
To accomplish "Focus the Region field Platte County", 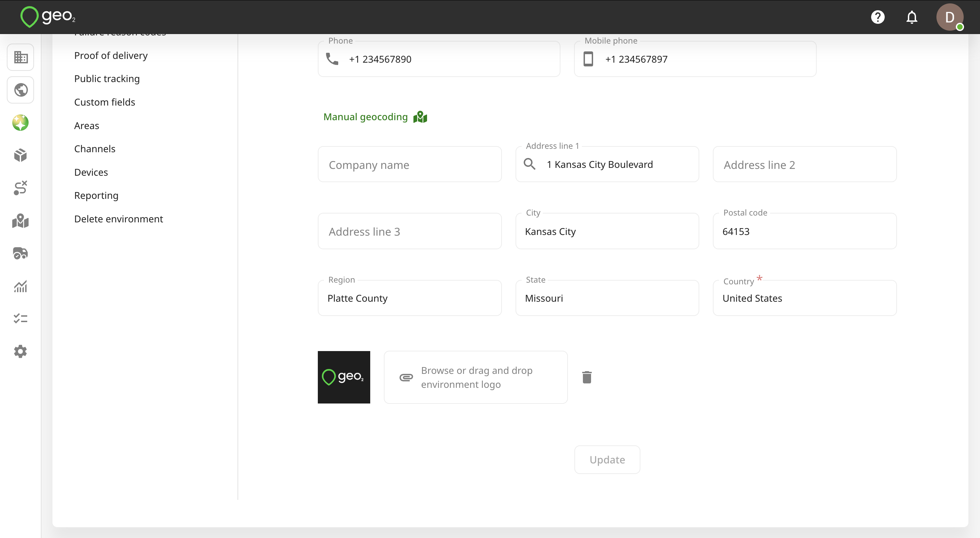I will (x=410, y=298).
